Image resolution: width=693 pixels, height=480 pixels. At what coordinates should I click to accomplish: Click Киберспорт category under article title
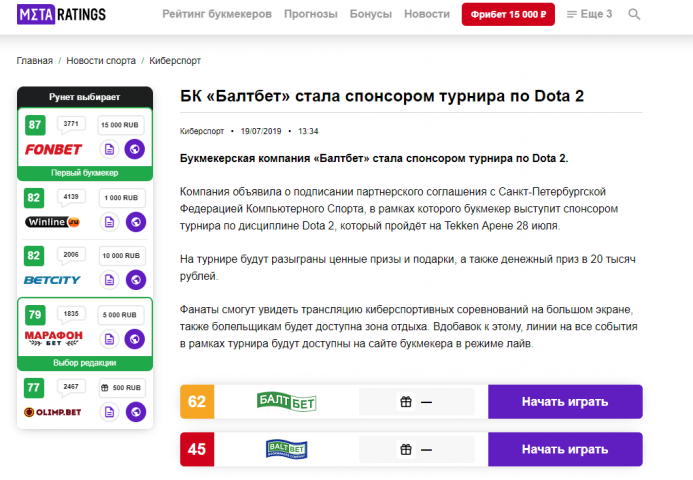[x=202, y=131]
